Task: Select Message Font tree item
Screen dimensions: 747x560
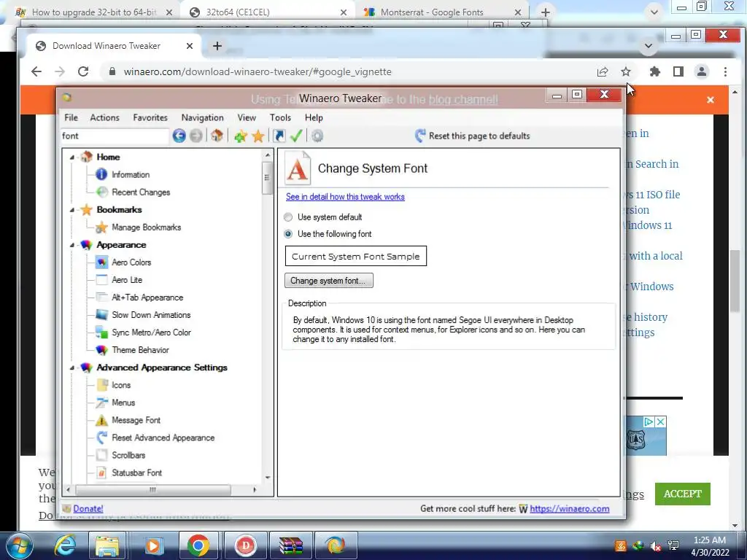Action: pos(136,421)
